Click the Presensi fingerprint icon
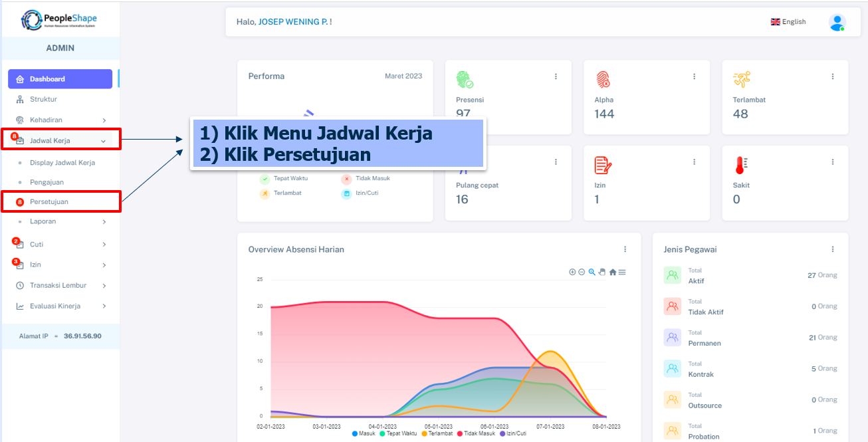Viewport: 868px width, 442px height. [x=464, y=80]
